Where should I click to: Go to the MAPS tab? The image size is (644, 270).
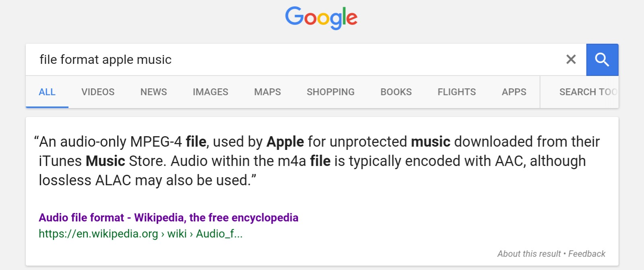[x=267, y=92]
